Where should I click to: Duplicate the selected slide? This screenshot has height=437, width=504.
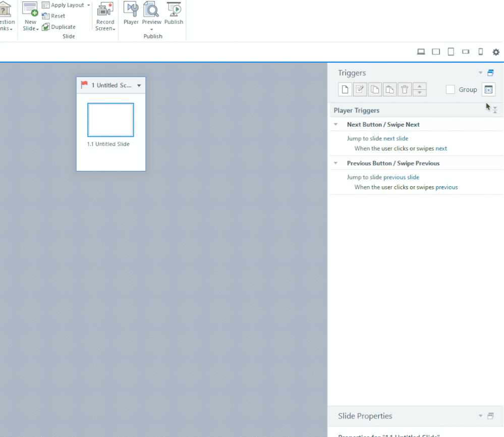point(59,27)
